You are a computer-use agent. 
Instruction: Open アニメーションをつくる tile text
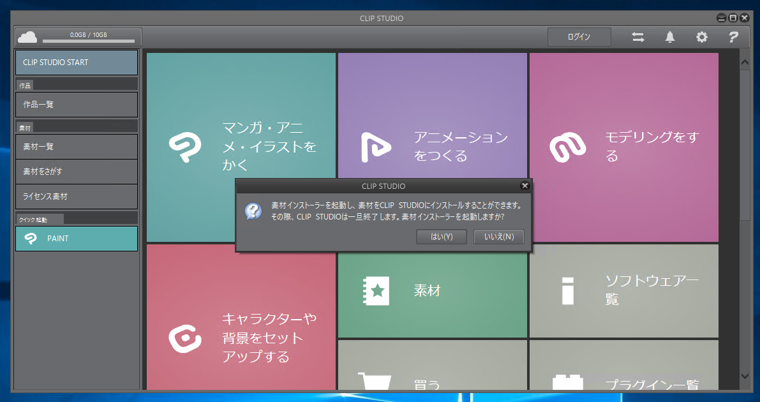click(x=461, y=147)
